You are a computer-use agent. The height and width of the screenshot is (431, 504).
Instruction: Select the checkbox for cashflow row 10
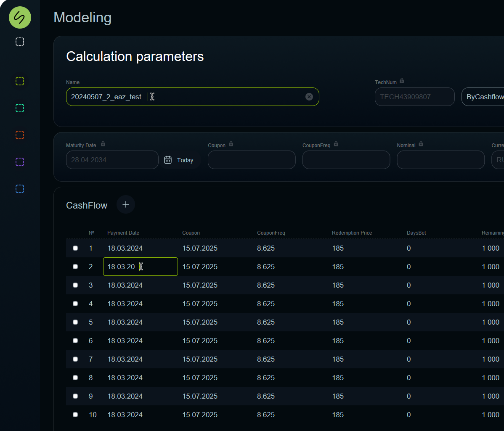coord(75,415)
